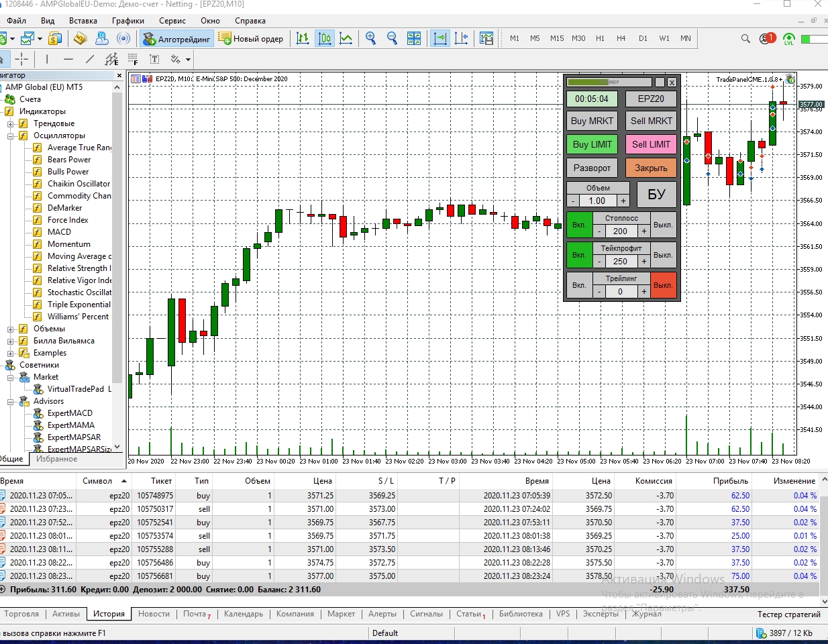Viewport: 828px width, 644px height.
Task: Select MACD indicator in Navigator
Action: 59,232
